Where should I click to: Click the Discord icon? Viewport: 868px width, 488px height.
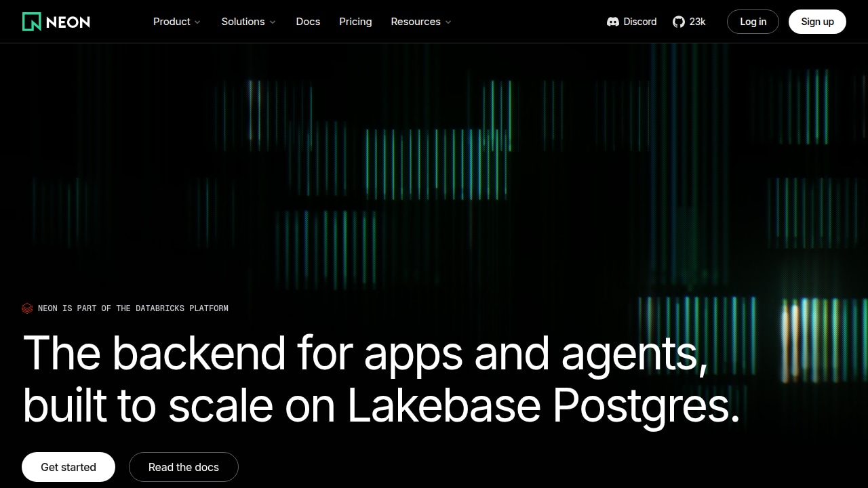pos(613,22)
